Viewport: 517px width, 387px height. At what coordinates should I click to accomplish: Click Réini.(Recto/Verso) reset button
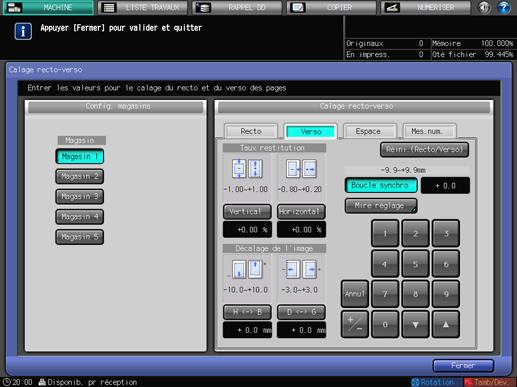point(424,149)
